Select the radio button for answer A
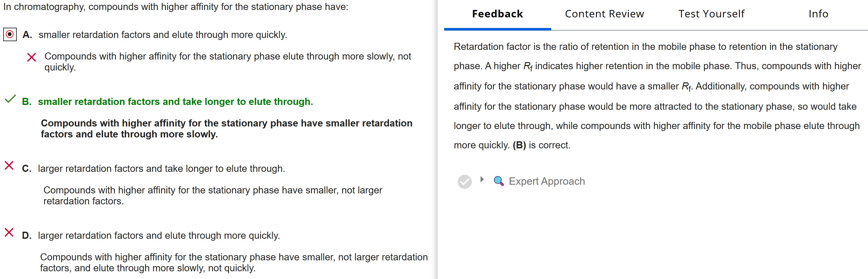Image resolution: width=868 pixels, height=279 pixels. tap(10, 34)
